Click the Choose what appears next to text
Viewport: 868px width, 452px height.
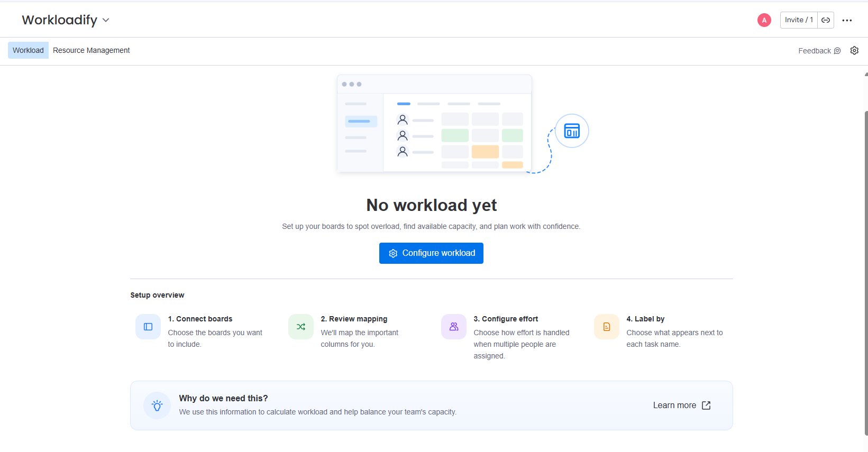click(x=674, y=338)
